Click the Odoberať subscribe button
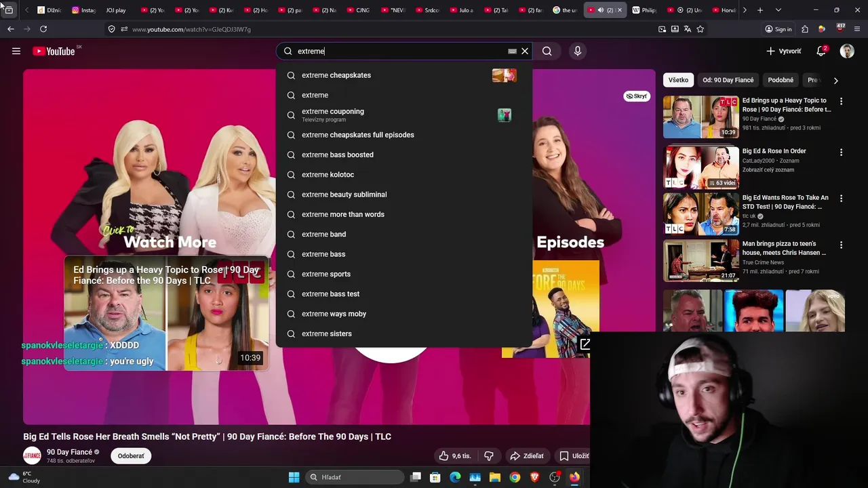Viewport: 868px width, 488px height. (131, 456)
